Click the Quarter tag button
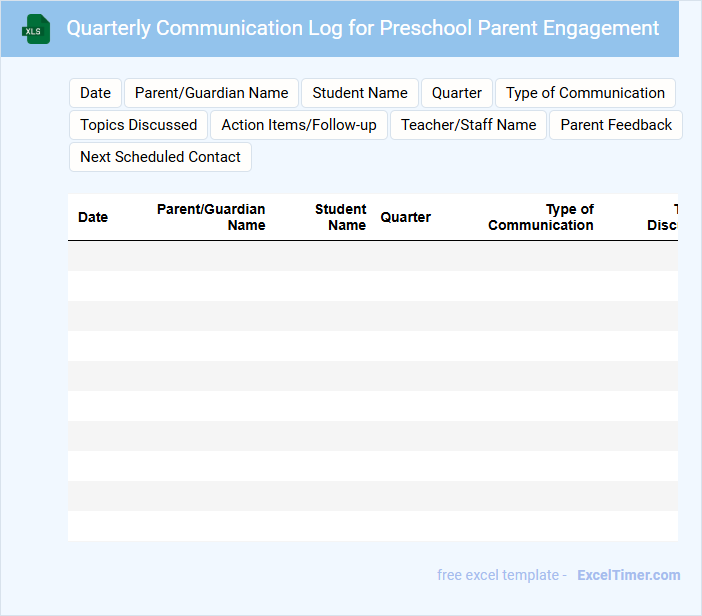 (x=457, y=93)
